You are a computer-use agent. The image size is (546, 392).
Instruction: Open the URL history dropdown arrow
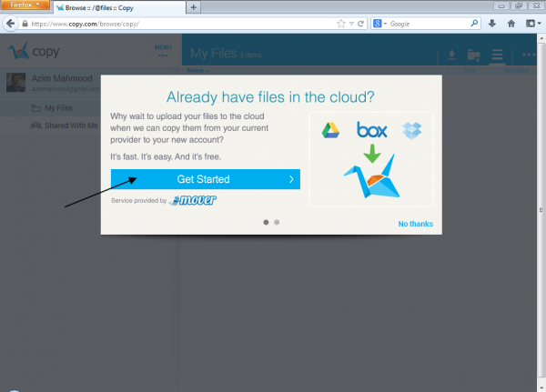point(351,24)
